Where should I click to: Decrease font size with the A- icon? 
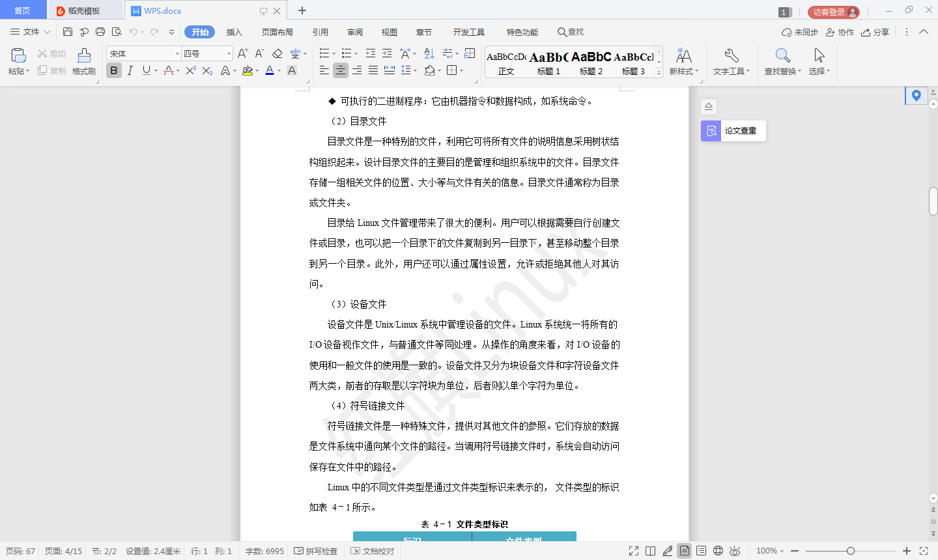[259, 53]
